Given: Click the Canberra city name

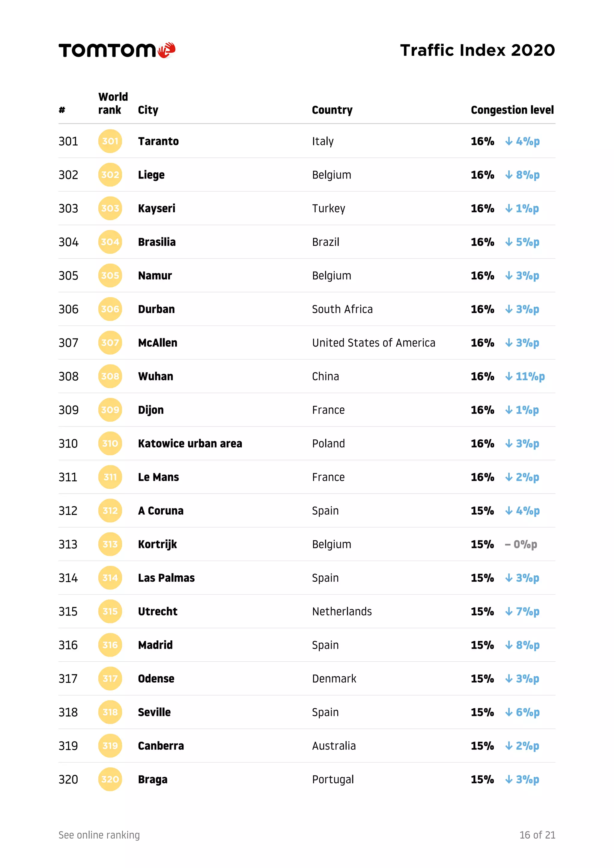Looking at the screenshot, I should pyautogui.click(x=161, y=745).
